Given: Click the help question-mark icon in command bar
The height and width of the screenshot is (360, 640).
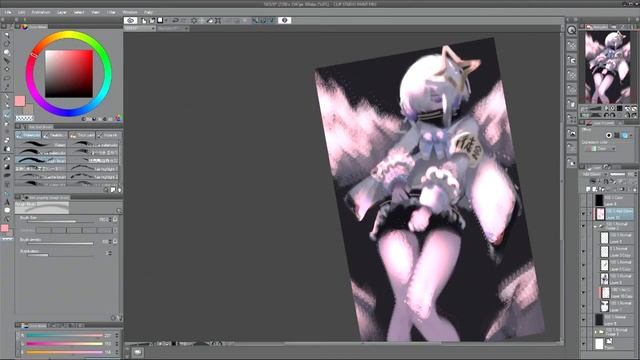Looking at the screenshot, I should pyautogui.click(x=284, y=20).
